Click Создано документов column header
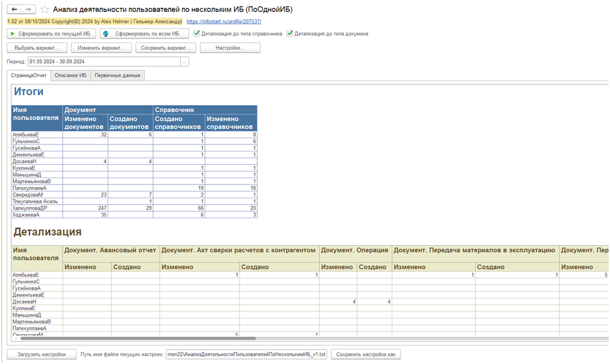 [129, 123]
